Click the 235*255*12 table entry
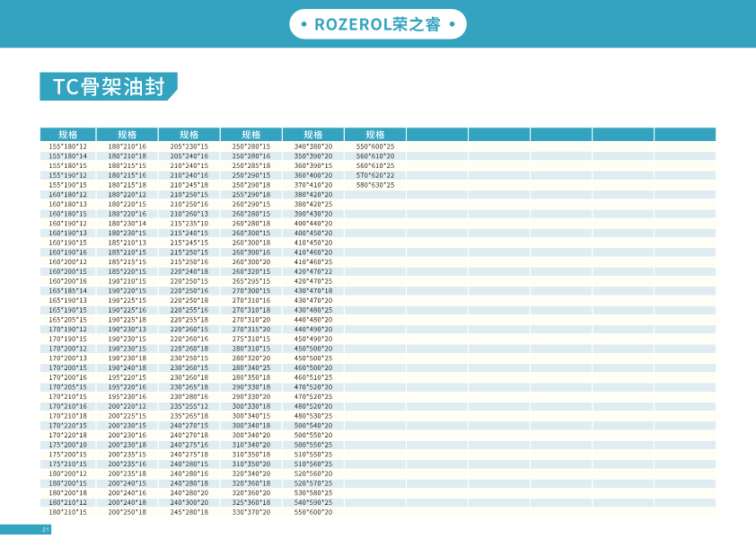 tap(189, 406)
